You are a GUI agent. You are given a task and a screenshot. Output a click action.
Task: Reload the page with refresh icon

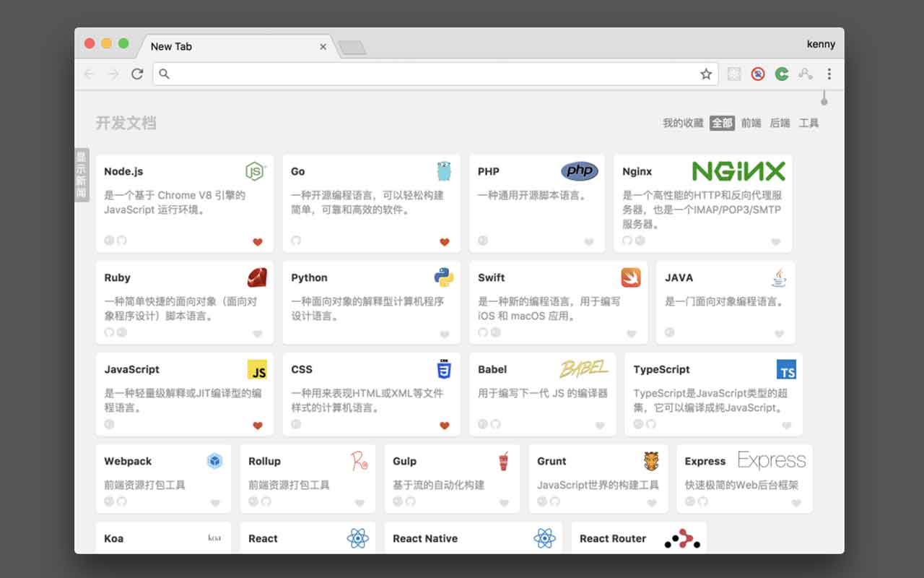click(x=137, y=74)
